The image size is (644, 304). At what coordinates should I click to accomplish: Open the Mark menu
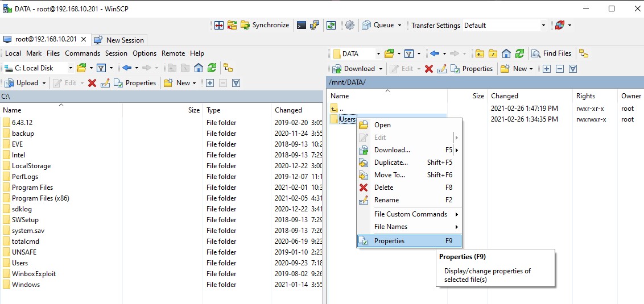(34, 53)
